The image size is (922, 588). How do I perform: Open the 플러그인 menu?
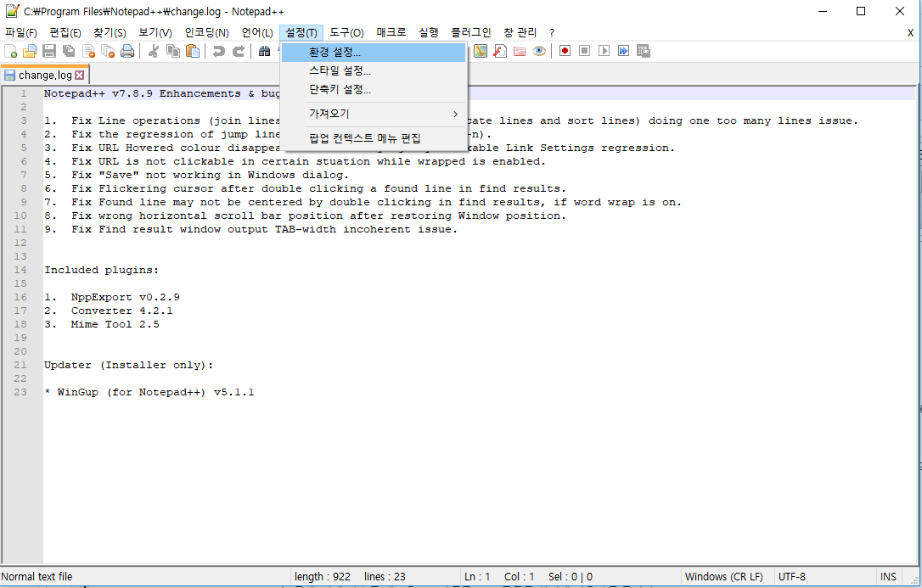470,32
